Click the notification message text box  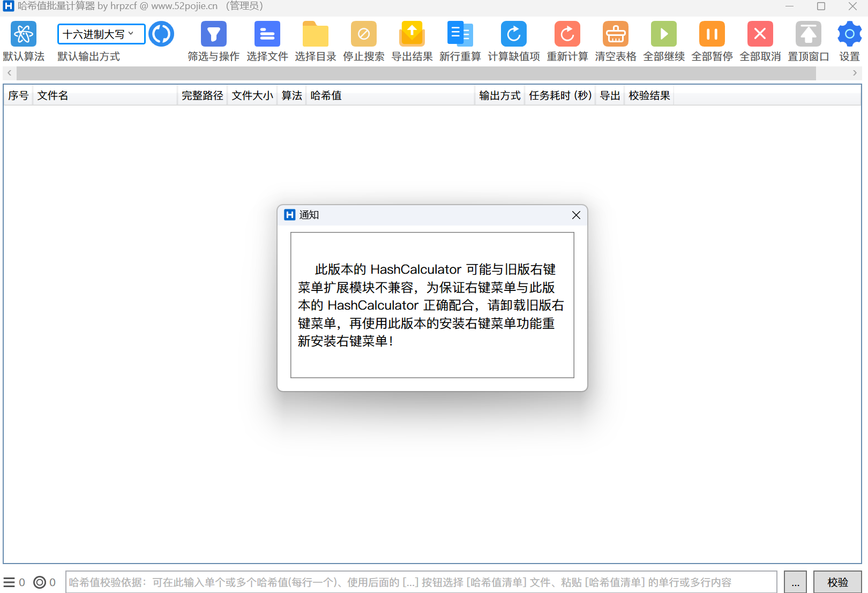coord(432,305)
